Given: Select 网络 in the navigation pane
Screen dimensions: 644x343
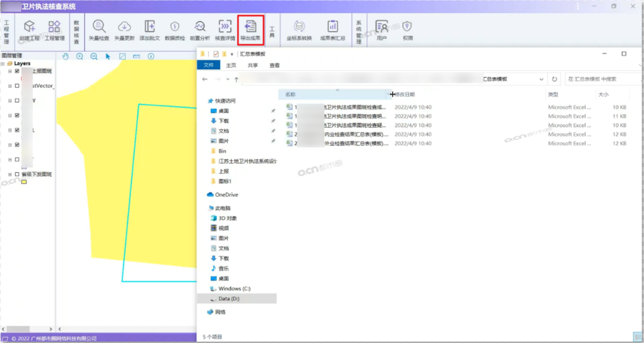Looking at the screenshot, I should pos(216,312).
